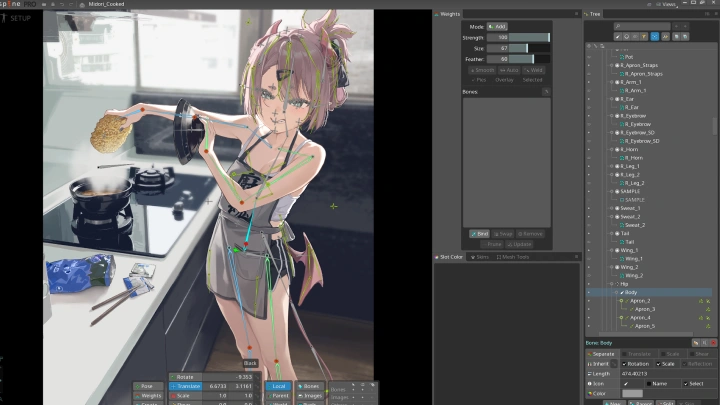Select the Tail attachment in tree

tap(630, 242)
